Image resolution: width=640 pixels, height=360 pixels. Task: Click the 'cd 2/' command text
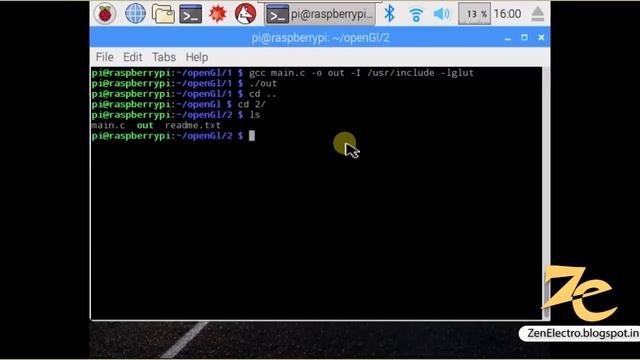(251, 104)
